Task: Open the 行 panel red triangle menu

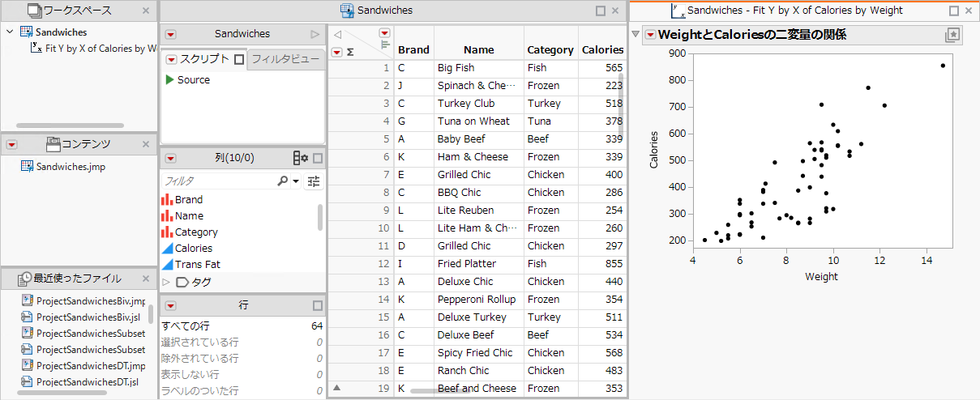Action: [171, 305]
